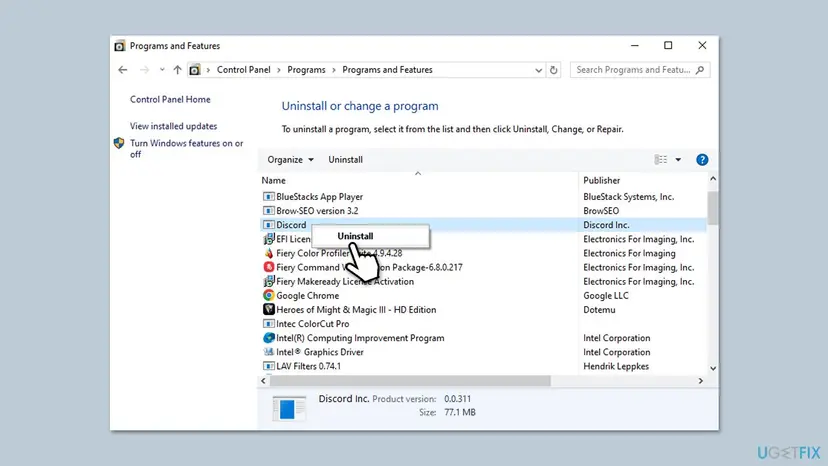This screenshot has height=466, width=828.
Task: Open the view options dropdown arrow
Action: [678, 160]
